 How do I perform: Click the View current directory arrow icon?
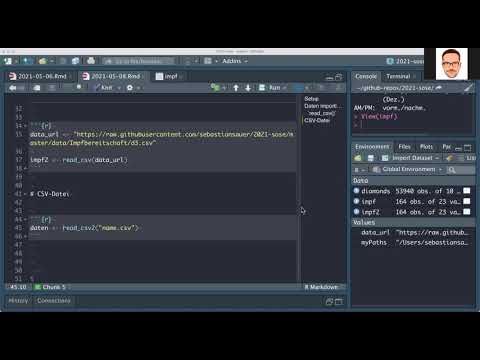coord(439,88)
